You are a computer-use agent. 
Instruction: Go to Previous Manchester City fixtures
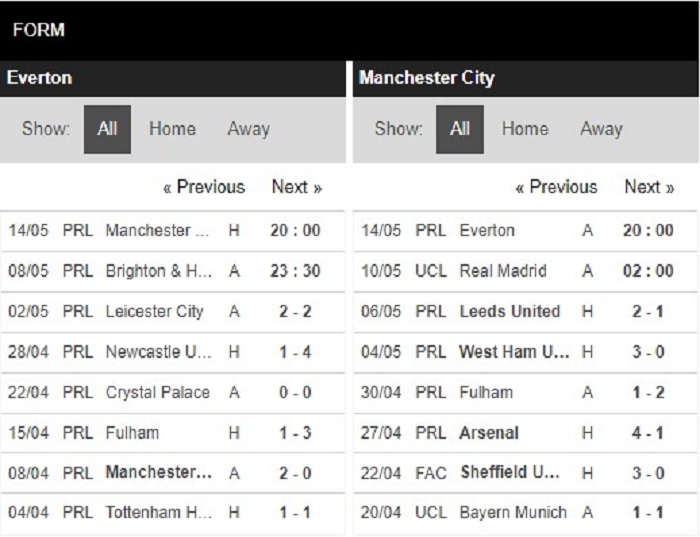556,187
